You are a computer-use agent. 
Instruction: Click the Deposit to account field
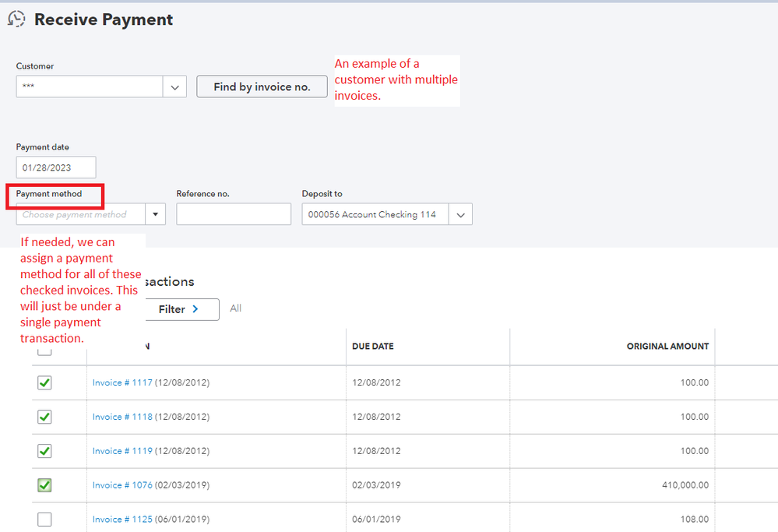point(375,214)
